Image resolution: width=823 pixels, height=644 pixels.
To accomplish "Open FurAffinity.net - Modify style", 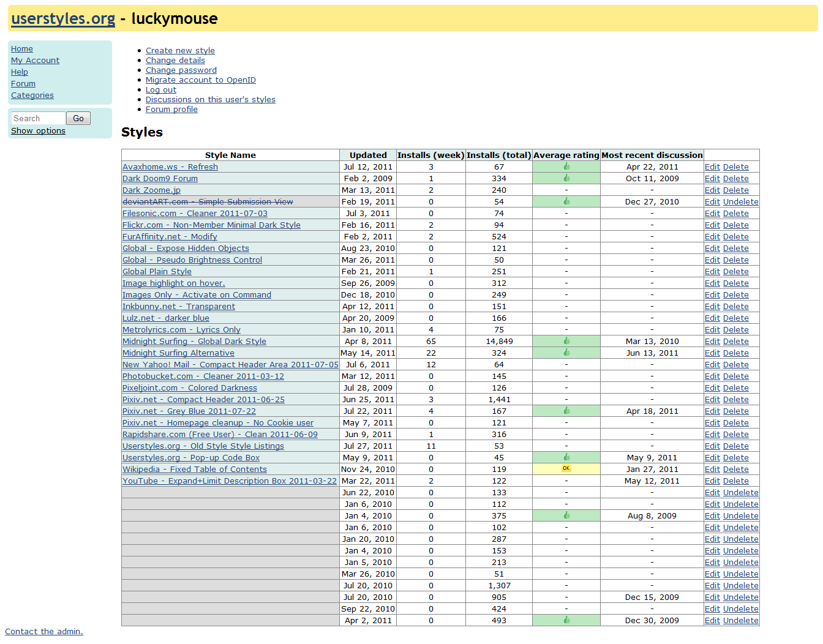I will 170,236.
